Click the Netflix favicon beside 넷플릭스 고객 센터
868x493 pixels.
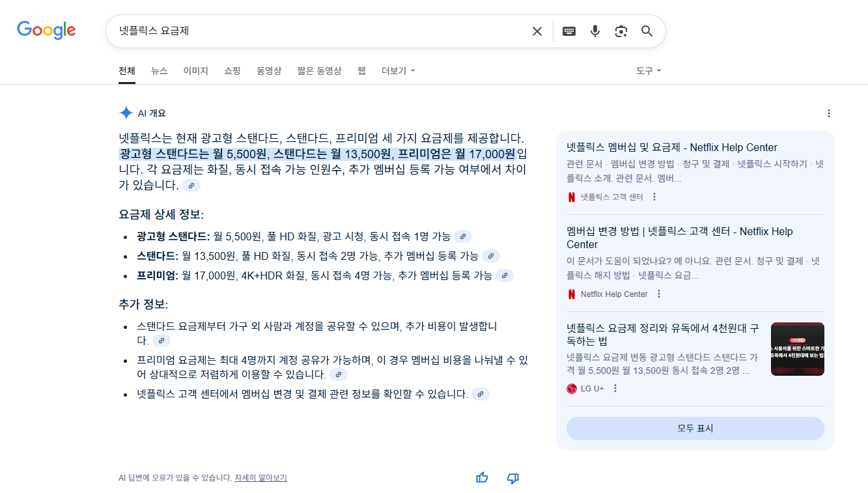pos(572,197)
